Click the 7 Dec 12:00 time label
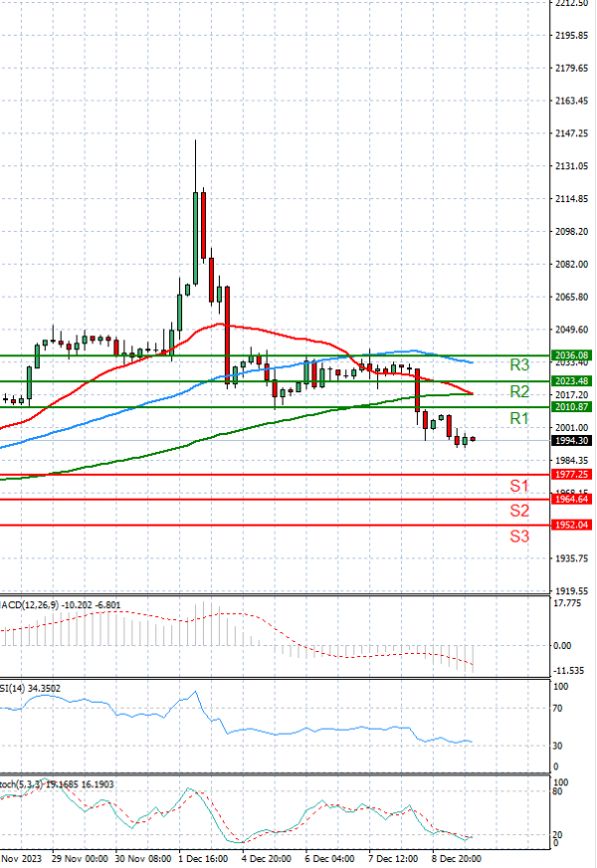This screenshot has width=597, height=868. click(x=394, y=857)
